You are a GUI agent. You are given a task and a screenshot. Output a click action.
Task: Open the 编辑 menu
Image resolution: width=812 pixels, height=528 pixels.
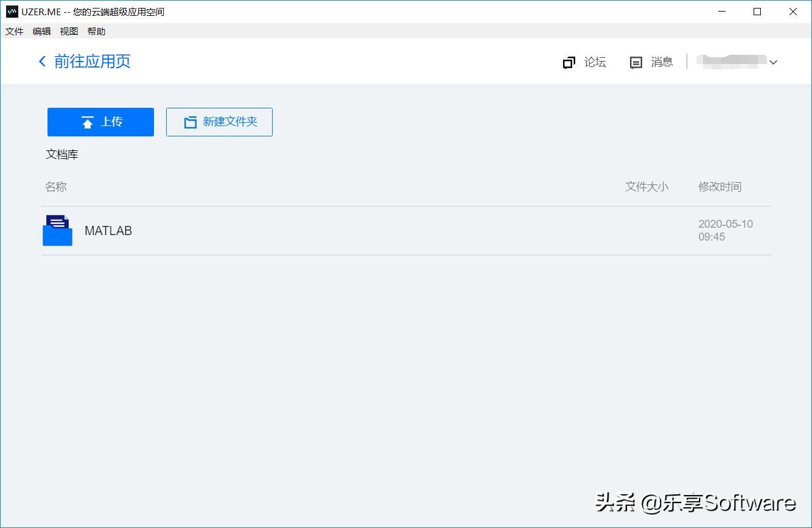[41, 31]
